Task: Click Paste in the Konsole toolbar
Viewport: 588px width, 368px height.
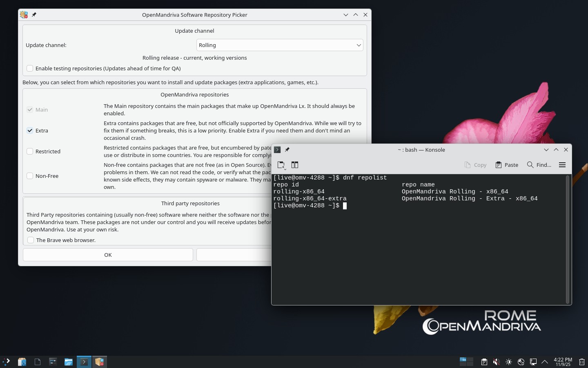Action: [x=507, y=165]
